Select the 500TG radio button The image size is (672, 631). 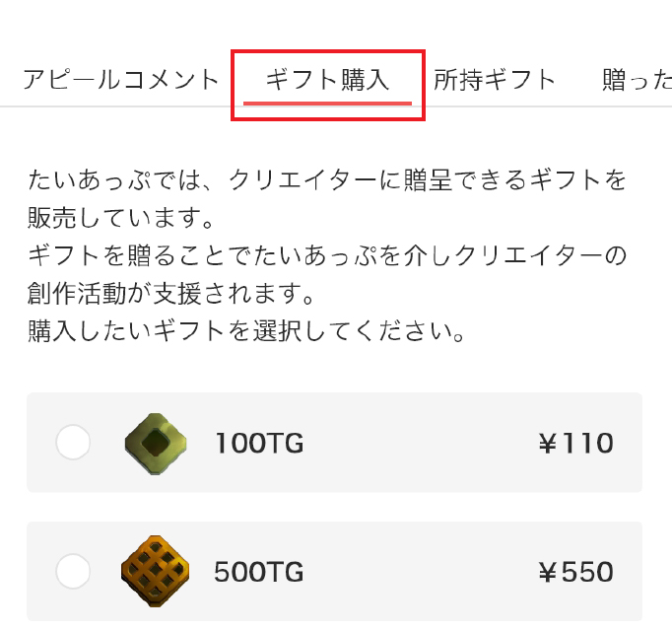(73, 571)
